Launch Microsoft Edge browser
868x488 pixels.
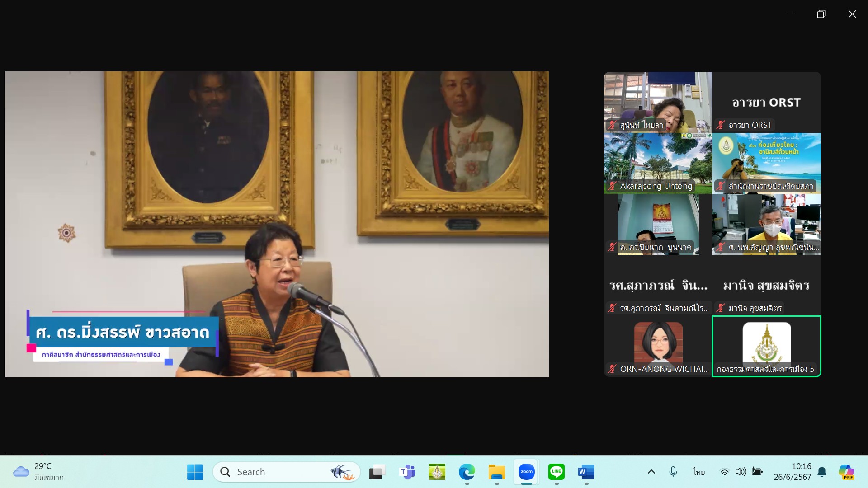(x=467, y=472)
